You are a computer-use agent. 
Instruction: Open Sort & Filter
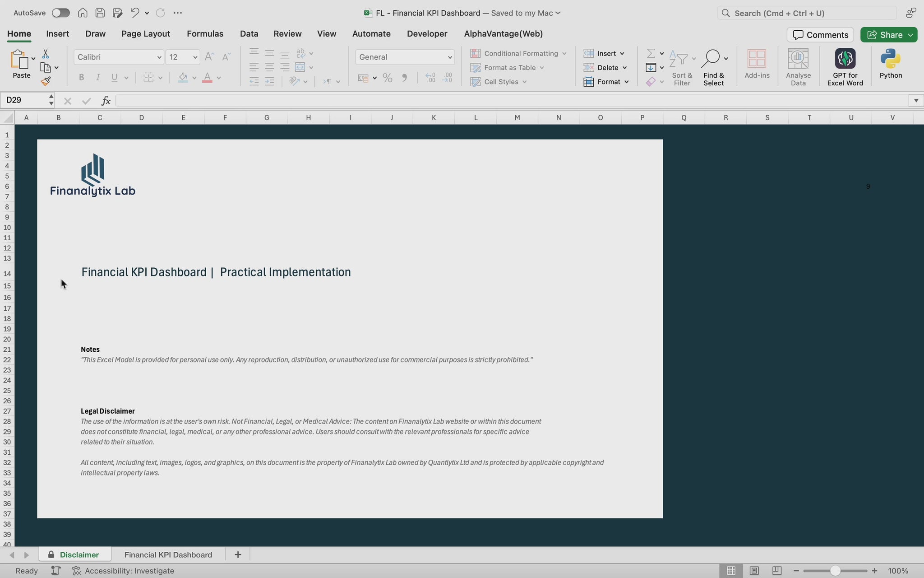click(682, 67)
